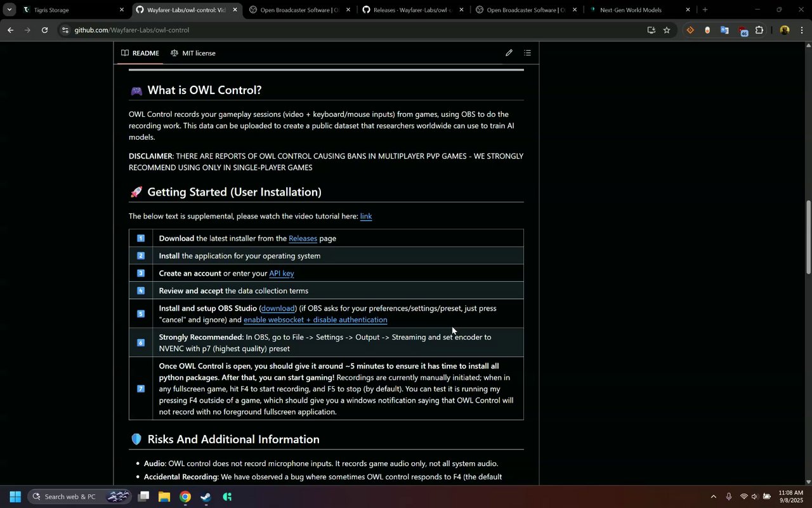Click the 'DISCLAIMER' bold text
The height and width of the screenshot is (508, 812).
point(150,156)
